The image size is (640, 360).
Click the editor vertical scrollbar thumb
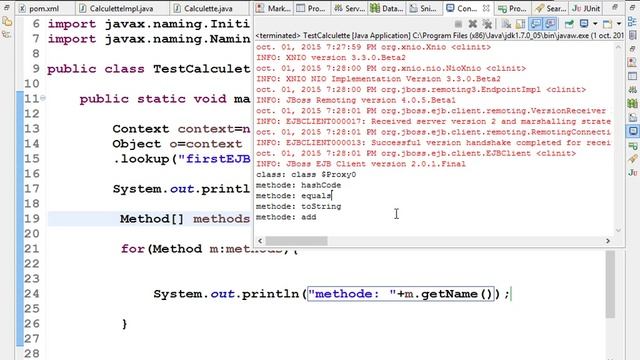610,284
